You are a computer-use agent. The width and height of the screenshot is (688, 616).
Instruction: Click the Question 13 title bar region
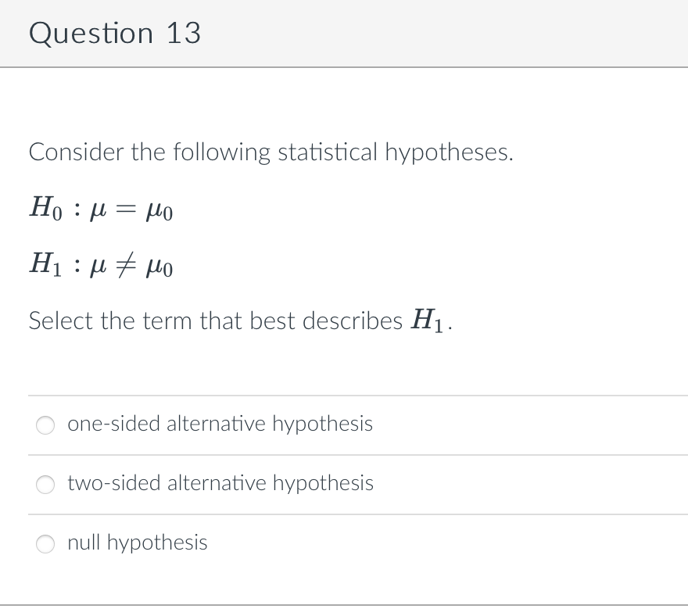pyautogui.click(x=344, y=33)
